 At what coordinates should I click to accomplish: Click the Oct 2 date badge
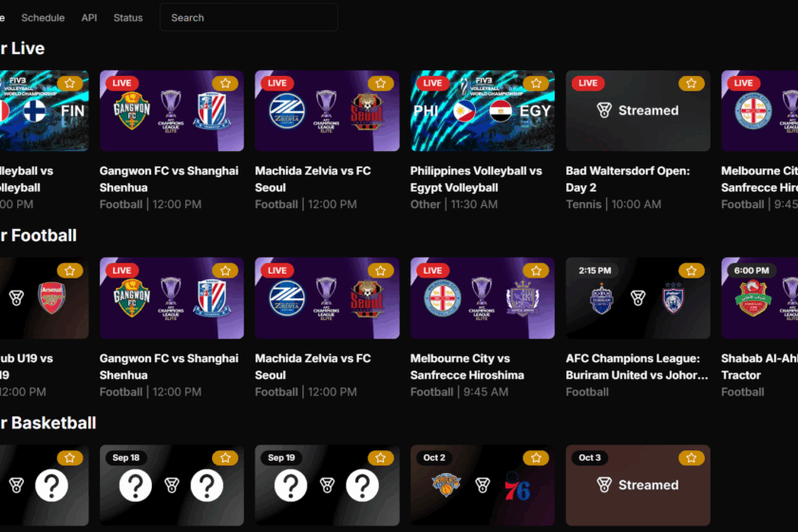434,458
